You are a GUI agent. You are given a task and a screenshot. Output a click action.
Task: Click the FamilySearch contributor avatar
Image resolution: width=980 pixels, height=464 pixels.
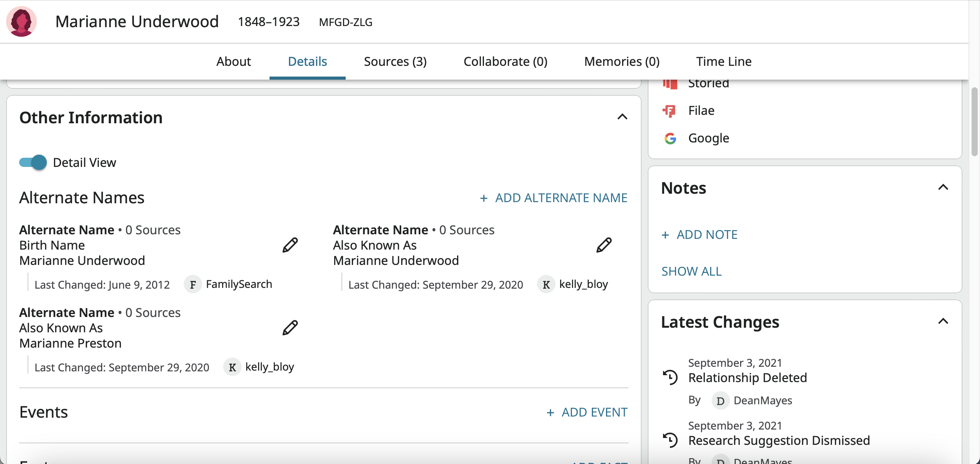(193, 284)
